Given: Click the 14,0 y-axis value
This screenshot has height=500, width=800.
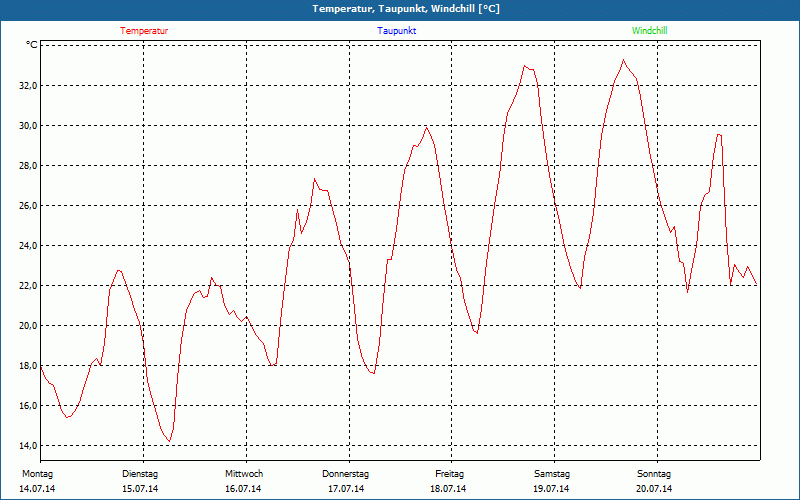Looking at the screenshot, I should (x=28, y=445).
